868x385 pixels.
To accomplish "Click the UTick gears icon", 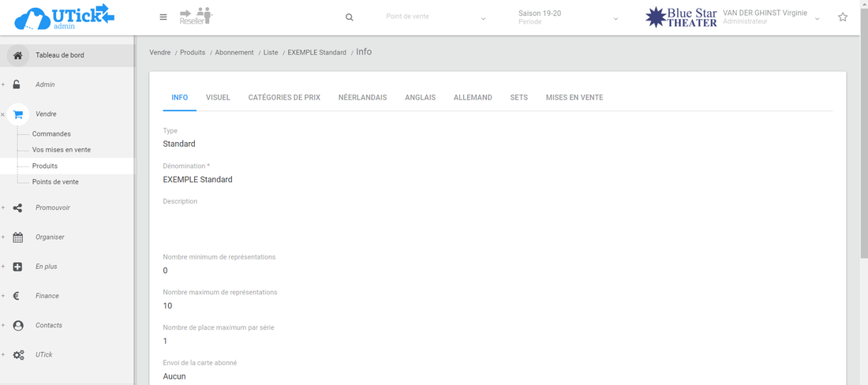I will pos(18,355).
